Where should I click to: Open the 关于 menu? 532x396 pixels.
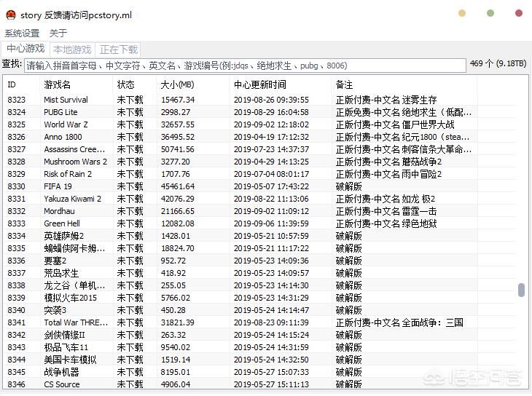coord(58,33)
